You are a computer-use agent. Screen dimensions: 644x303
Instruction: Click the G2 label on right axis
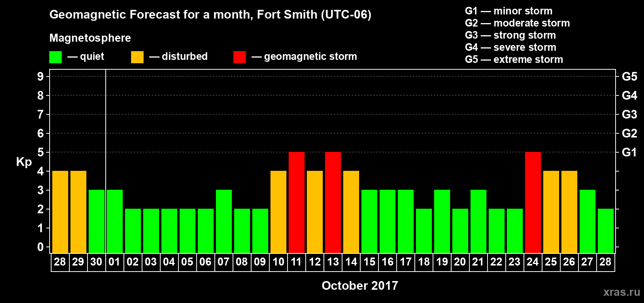[x=630, y=133]
